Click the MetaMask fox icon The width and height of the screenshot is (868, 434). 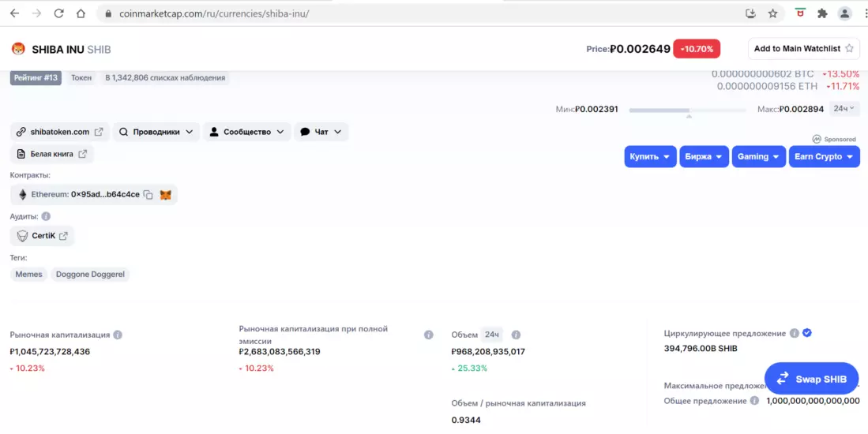[166, 194]
